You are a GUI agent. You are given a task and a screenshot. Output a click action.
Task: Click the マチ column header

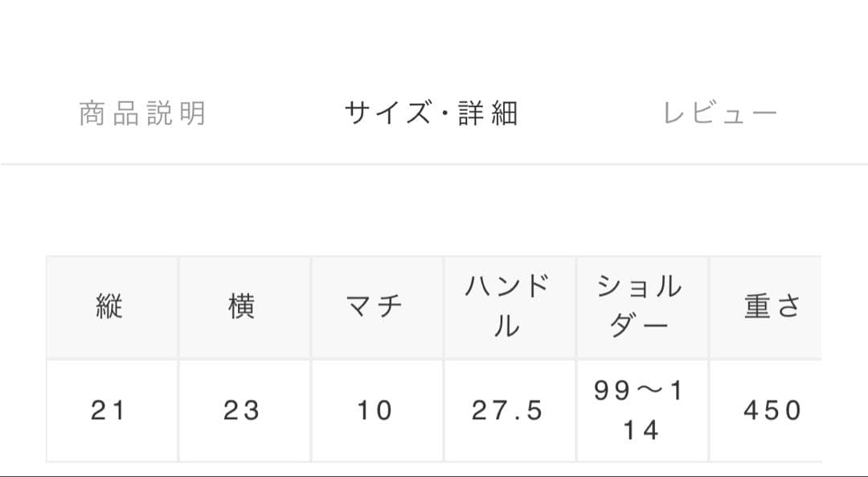click(x=377, y=306)
